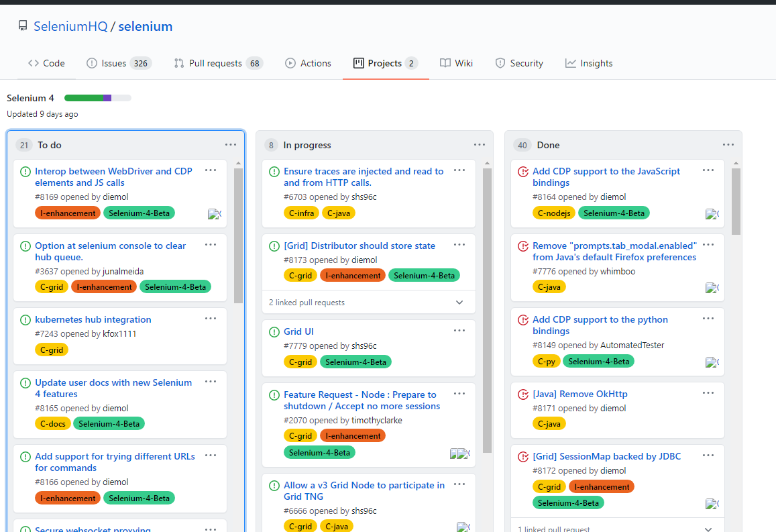Open the Issues tab
The image size is (776, 532).
pyautogui.click(x=119, y=63)
